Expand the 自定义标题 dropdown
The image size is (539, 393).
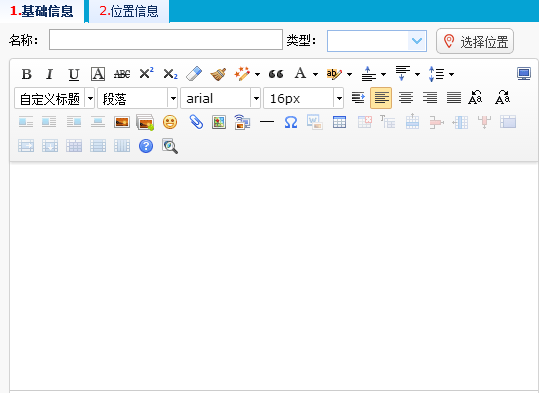click(90, 98)
